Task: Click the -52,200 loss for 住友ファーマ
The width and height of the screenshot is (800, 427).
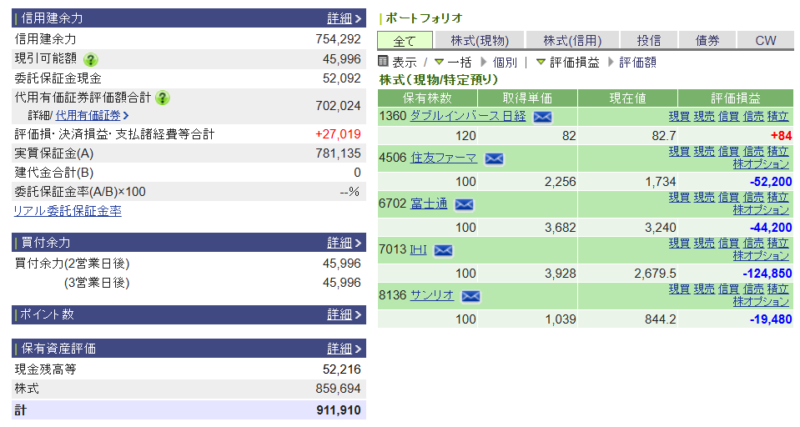Action: [770, 182]
